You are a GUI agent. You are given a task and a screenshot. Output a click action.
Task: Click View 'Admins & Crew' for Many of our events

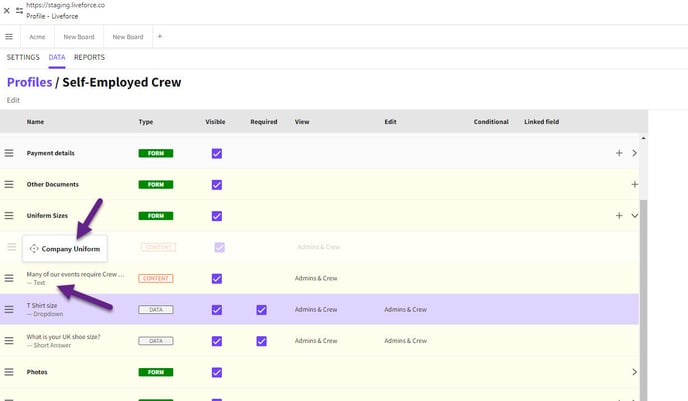[316, 278]
